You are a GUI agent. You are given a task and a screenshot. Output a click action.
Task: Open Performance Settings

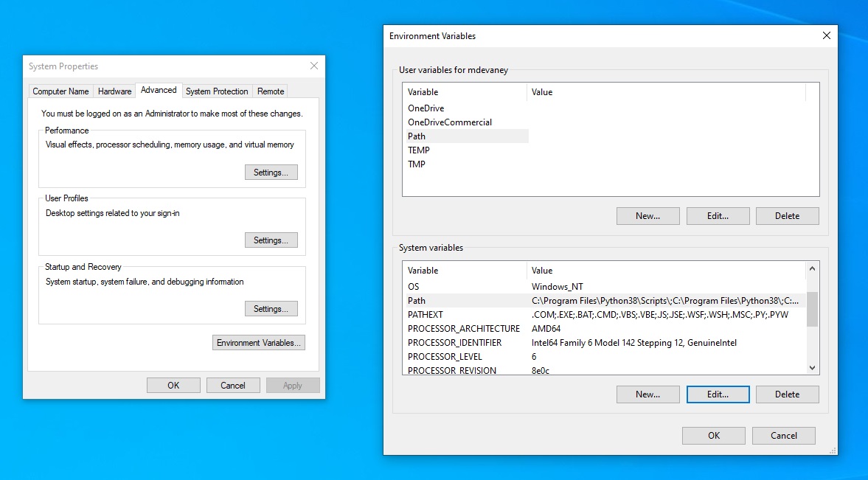pos(271,172)
